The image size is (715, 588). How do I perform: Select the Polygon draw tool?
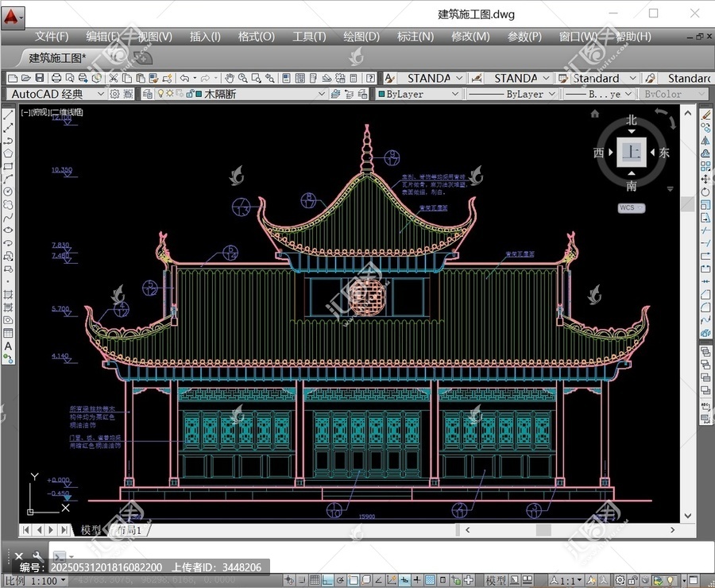pos(8,153)
